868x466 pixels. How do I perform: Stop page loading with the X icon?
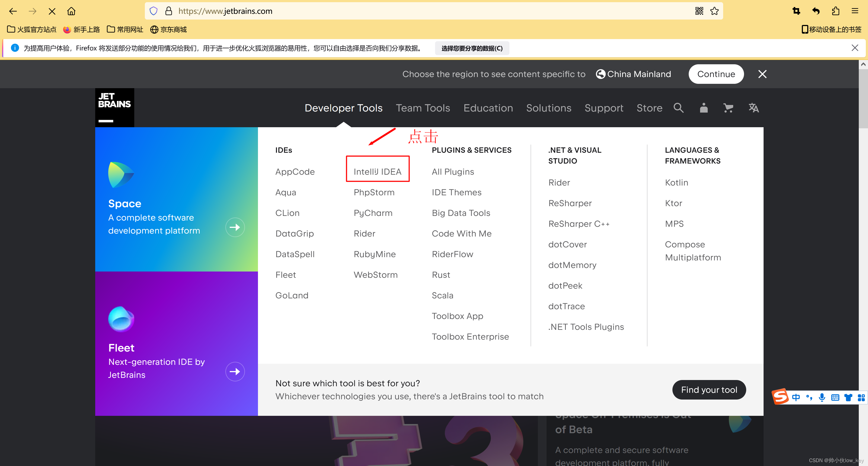tap(52, 11)
